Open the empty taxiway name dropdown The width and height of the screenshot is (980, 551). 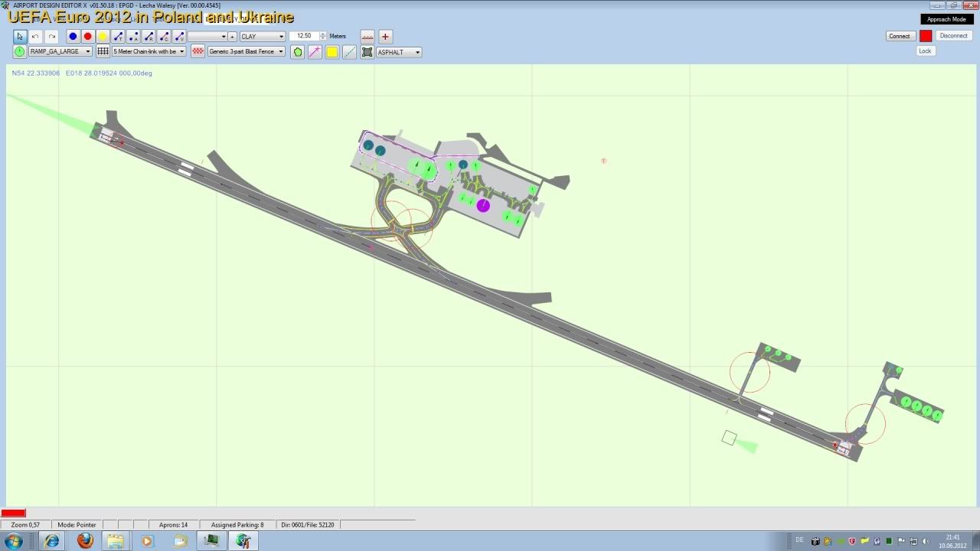pyautogui.click(x=207, y=36)
